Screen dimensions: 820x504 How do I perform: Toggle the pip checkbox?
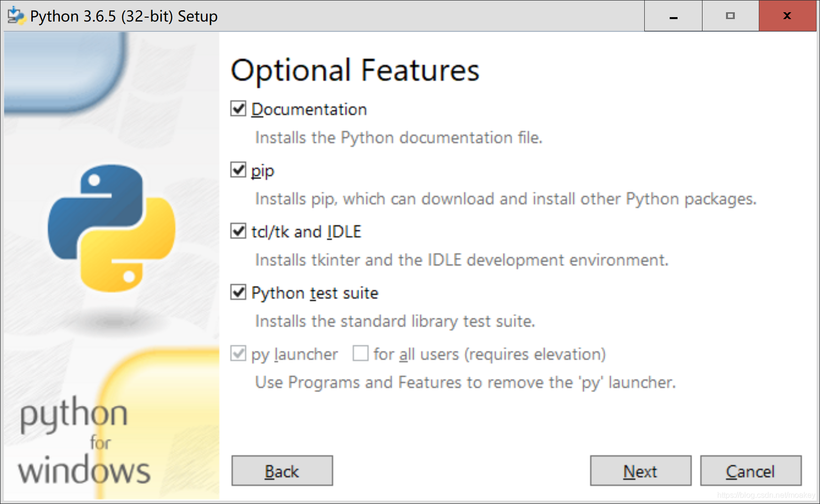click(x=238, y=170)
